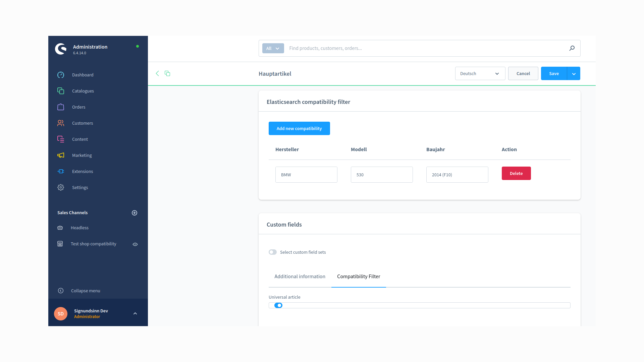Open the Extensions plug icon
The width and height of the screenshot is (644, 362).
click(61, 171)
